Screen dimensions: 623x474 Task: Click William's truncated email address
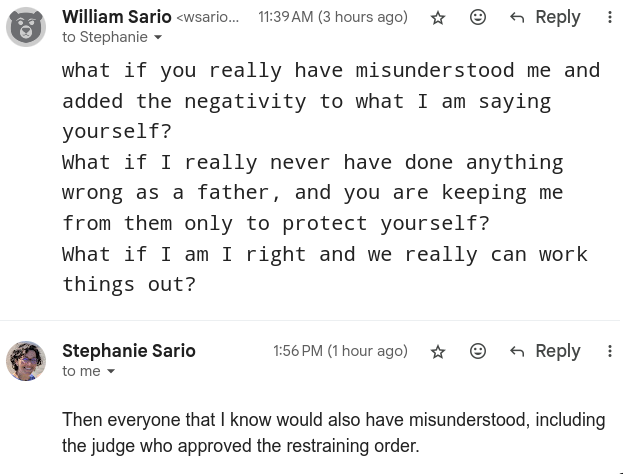(208, 18)
